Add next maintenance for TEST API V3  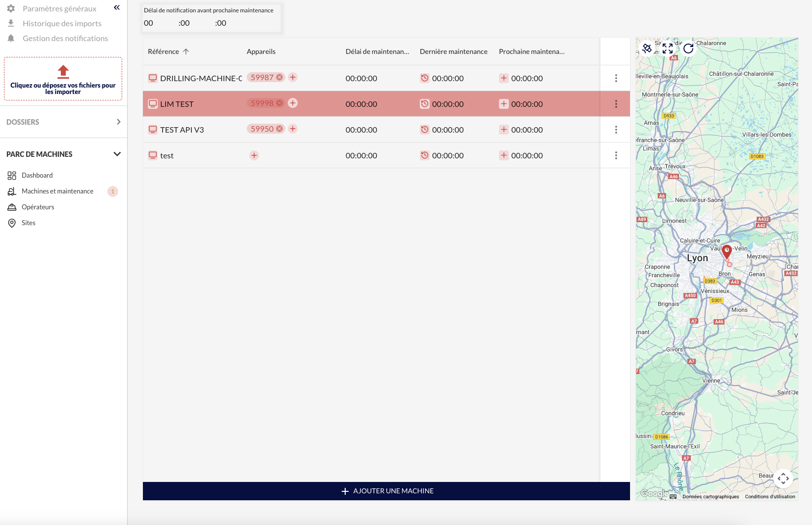[503, 130]
